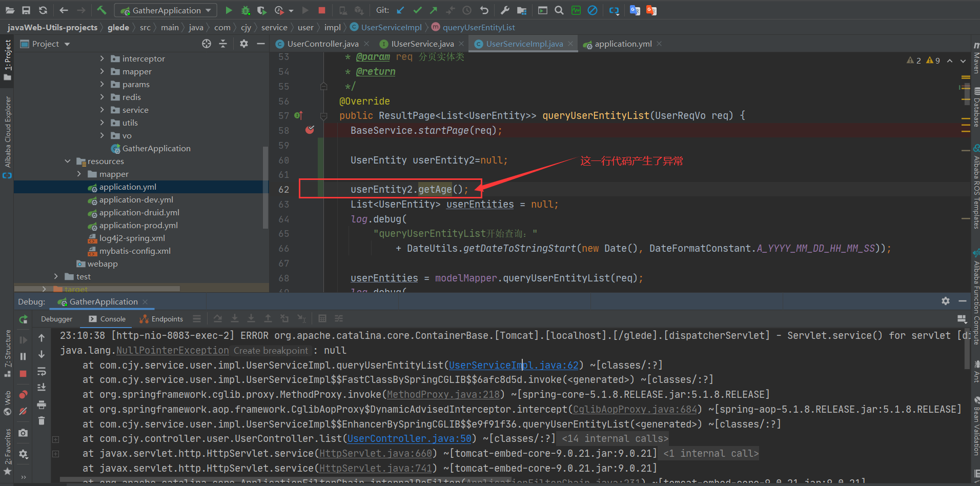Open the Project panel gear options
The image size is (980, 486).
pyautogui.click(x=244, y=44)
